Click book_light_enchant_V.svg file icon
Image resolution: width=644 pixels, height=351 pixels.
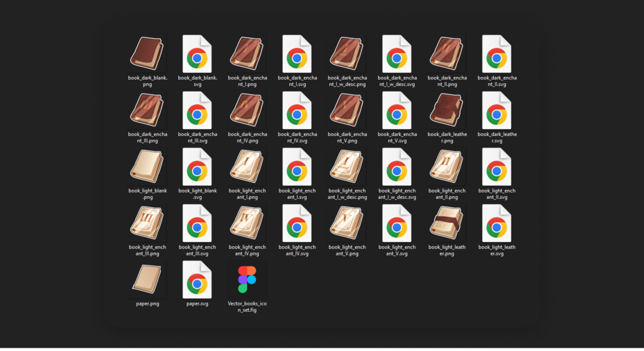[x=397, y=223]
